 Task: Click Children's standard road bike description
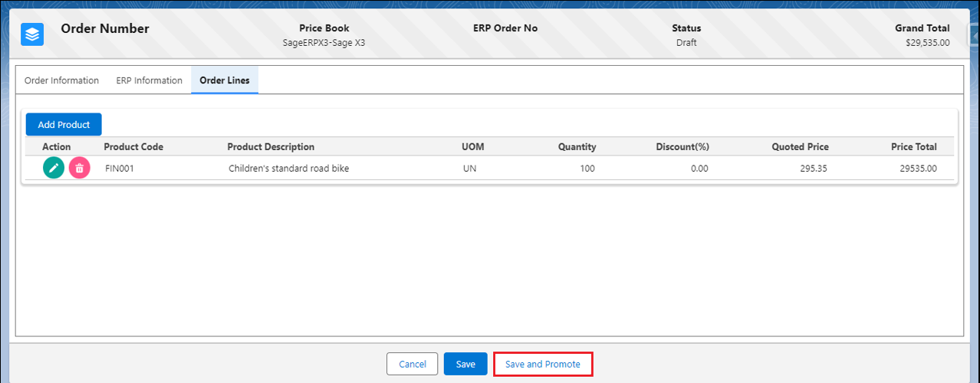pos(288,169)
